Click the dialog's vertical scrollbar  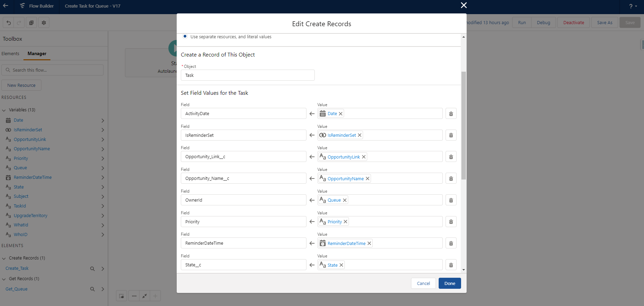[464, 125]
